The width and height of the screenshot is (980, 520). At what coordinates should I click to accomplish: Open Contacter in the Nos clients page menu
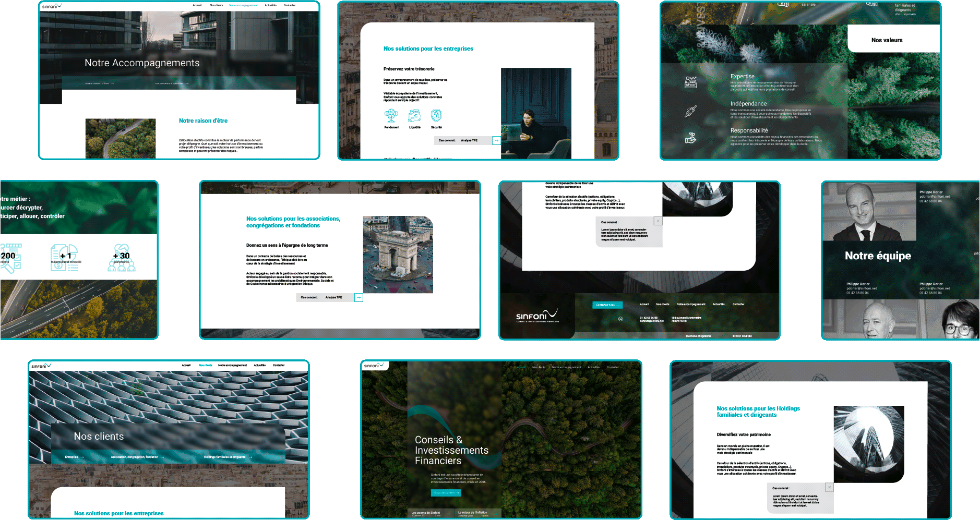pos(279,365)
